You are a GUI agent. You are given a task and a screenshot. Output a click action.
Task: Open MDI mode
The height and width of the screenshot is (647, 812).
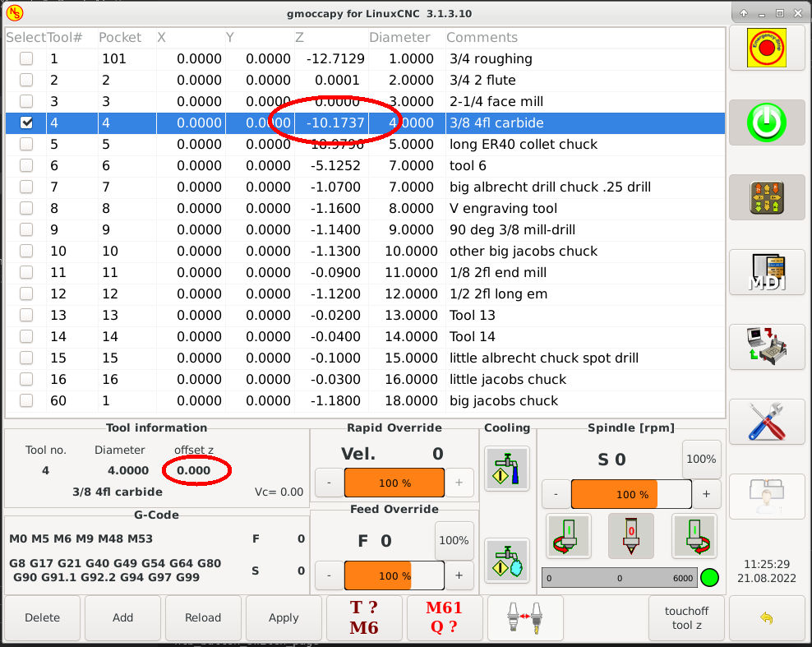[767, 272]
